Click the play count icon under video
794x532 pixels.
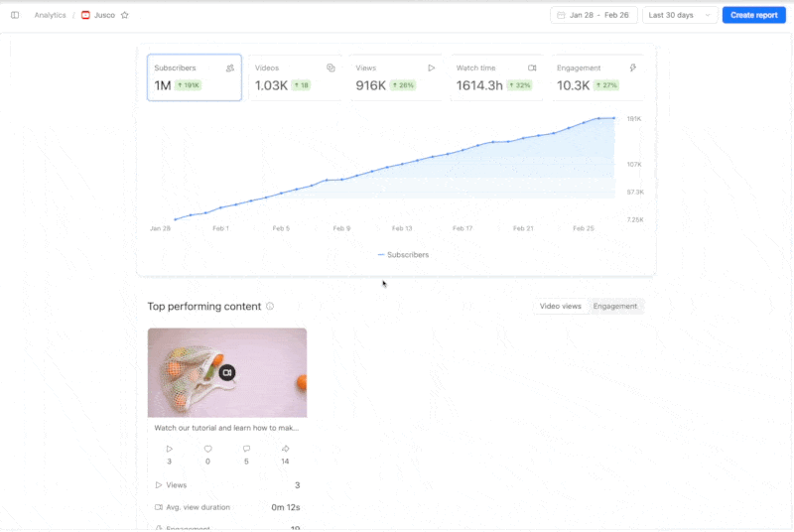(169, 449)
